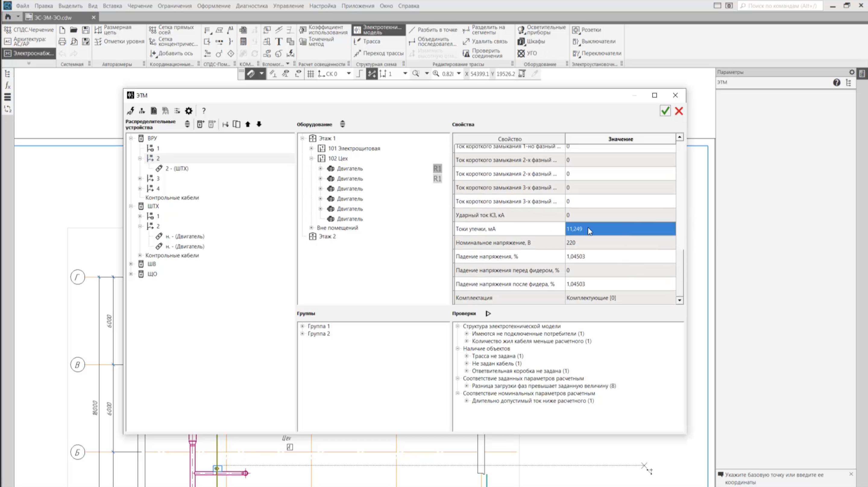Open the Диагностика menu

(x=251, y=6)
